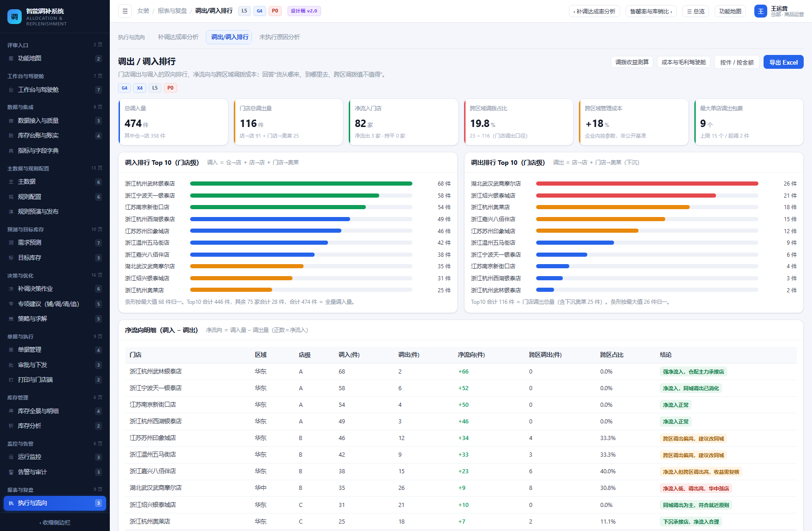The height and width of the screenshot is (531, 812).
Task: Click icon beside 告警与审计 sidebar item
Action: [11, 472]
